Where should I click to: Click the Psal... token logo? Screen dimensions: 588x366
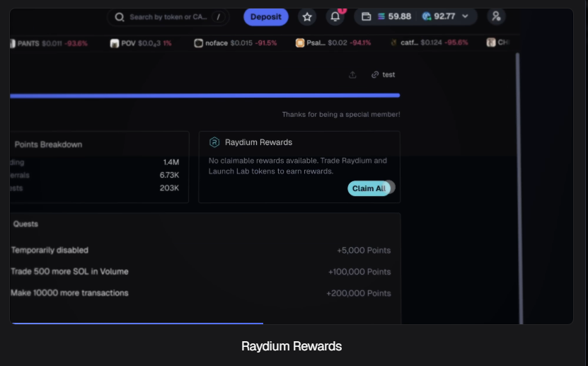(x=299, y=42)
